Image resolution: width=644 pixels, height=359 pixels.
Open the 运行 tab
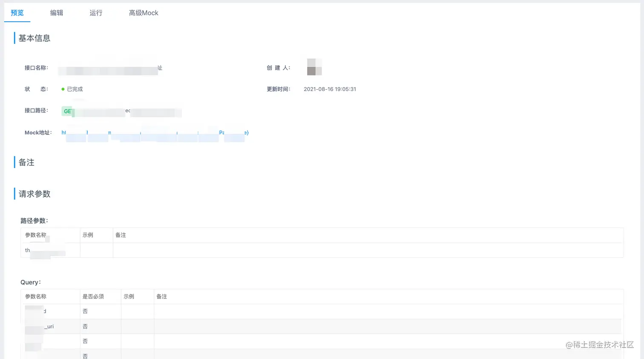click(95, 13)
